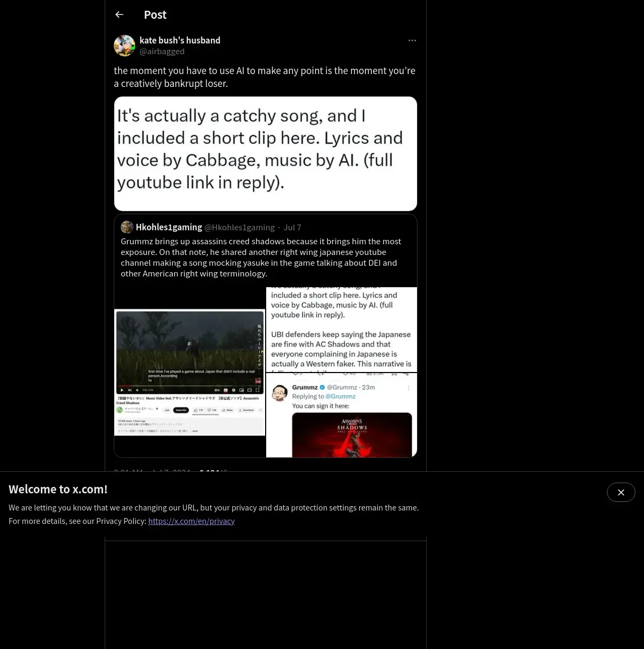Click the kate bush's husband display name

pyautogui.click(x=180, y=40)
